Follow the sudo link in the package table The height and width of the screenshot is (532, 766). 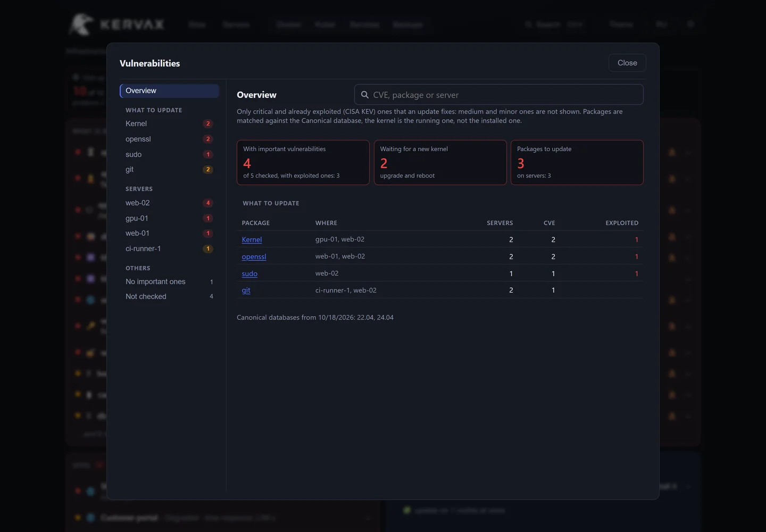(249, 273)
